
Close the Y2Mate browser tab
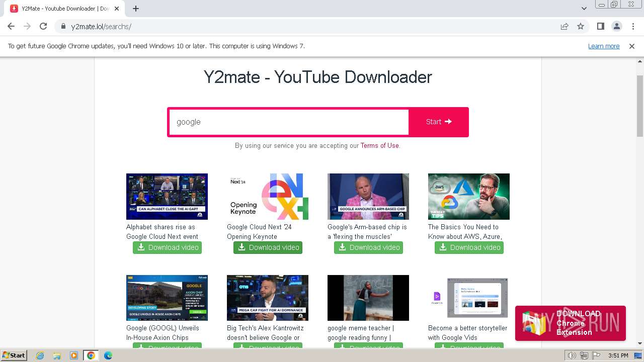[117, 9]
